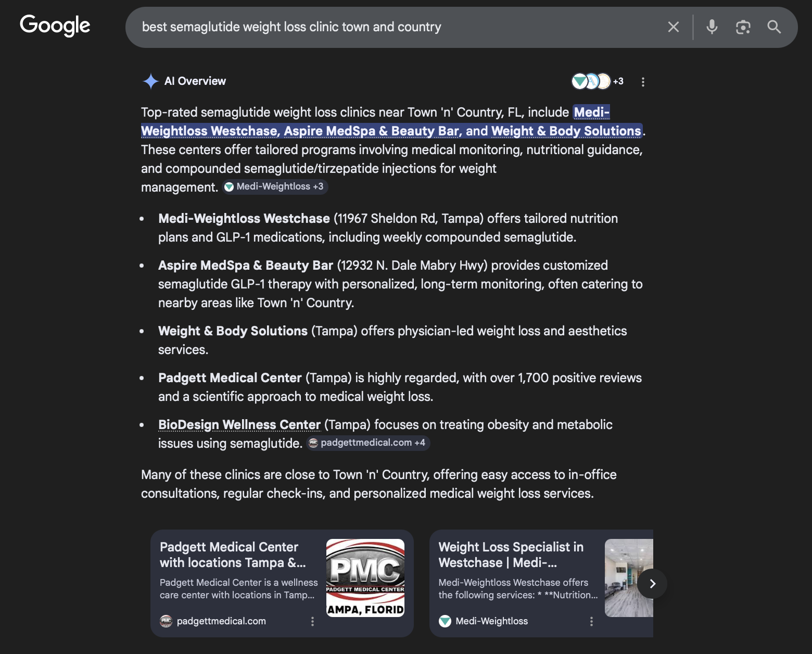This screenshot has width=812, height=654.
Task: Clear the search query with X
Action: point(674,27)
